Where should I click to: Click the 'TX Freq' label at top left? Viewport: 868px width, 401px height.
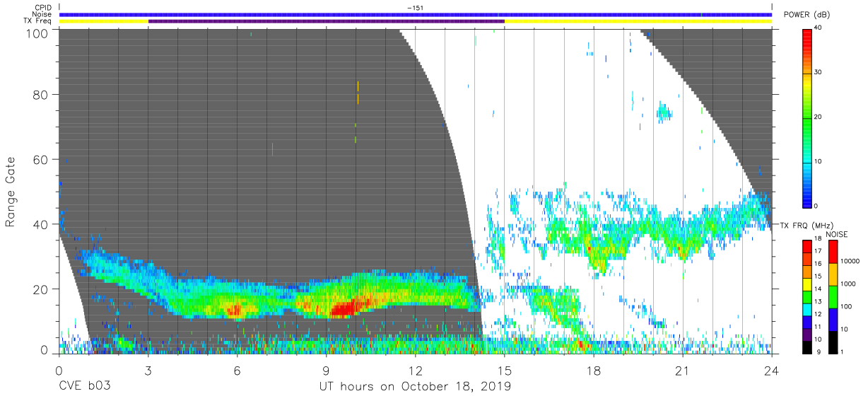(x=38, y=21)
